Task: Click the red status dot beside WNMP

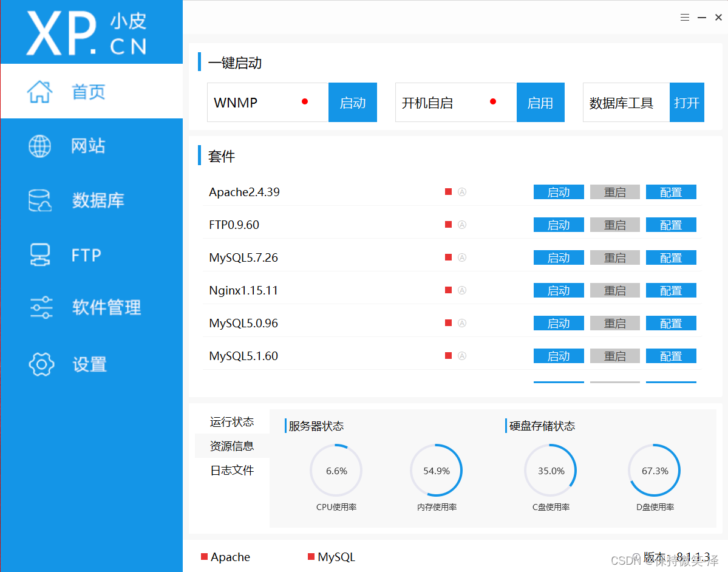Action: 305,101
